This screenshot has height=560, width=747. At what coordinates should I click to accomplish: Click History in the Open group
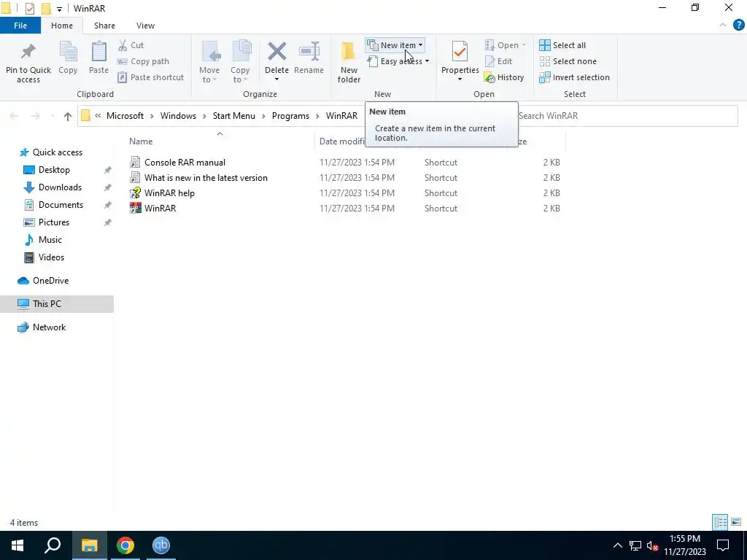[x=504, y=77]
